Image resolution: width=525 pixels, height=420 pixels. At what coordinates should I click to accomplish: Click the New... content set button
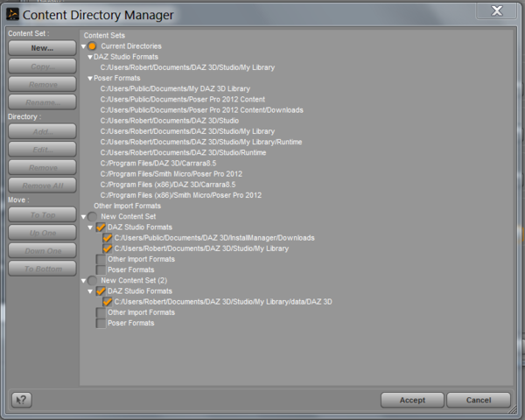pos(42,48)
